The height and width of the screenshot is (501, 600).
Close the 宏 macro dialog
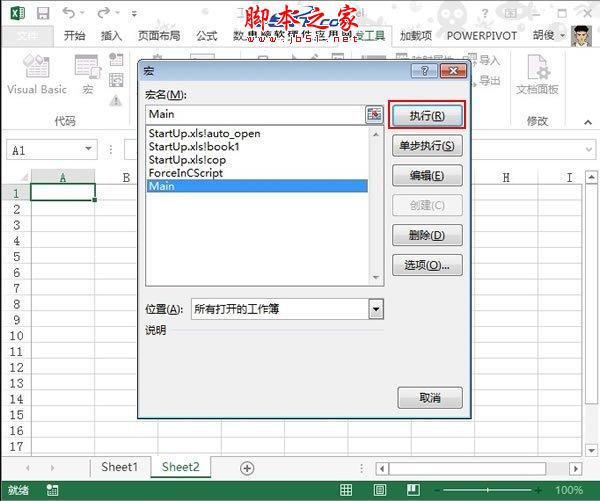tap(453, 71)
